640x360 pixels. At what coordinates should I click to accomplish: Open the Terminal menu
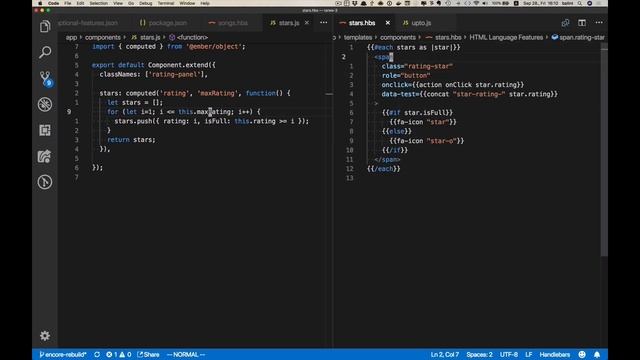[x=166, y=3]
